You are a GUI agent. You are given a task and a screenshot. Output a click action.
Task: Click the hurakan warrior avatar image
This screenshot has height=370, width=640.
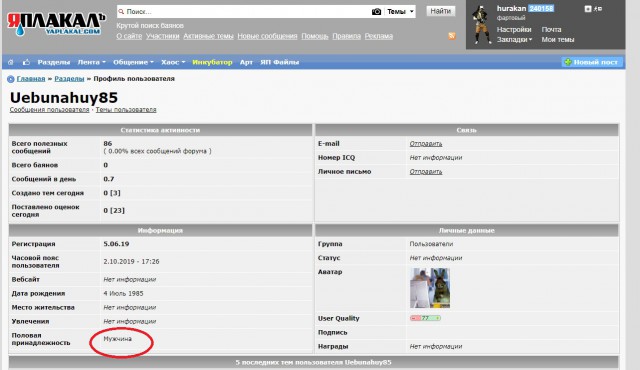tap(481, 25)
